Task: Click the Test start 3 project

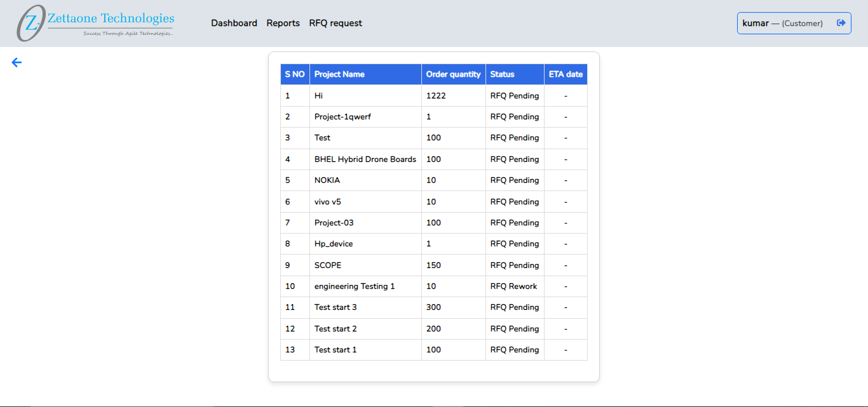Action: [336, 307]
